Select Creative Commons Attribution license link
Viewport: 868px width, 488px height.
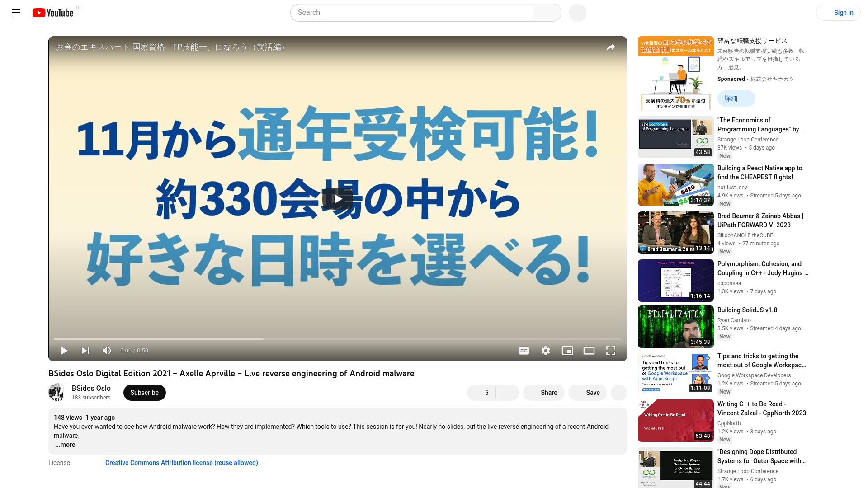tap(181, 462)
